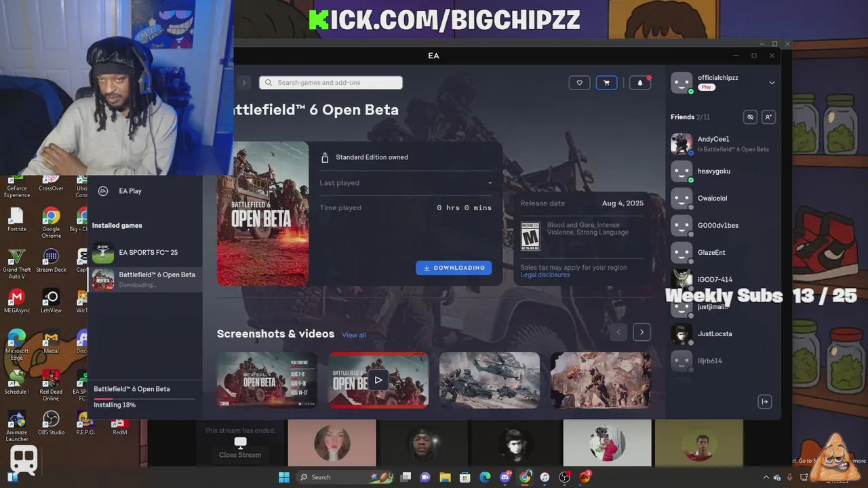Image resolution: width=868 pixels, height=488 pixels.
Task: Select friend JustLocsta
Action: click(723, 334)
